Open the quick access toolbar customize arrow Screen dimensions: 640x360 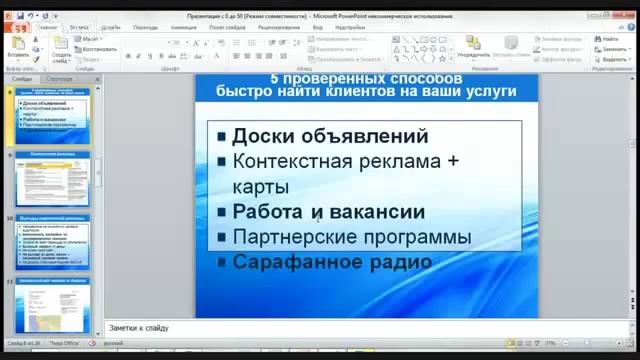[56, 16]
